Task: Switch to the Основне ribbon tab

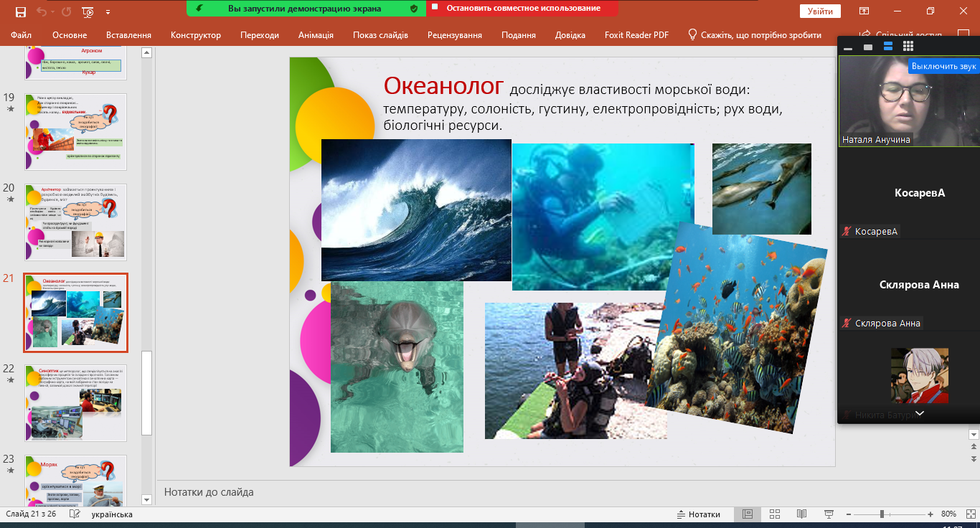Action: click(70, 35)
